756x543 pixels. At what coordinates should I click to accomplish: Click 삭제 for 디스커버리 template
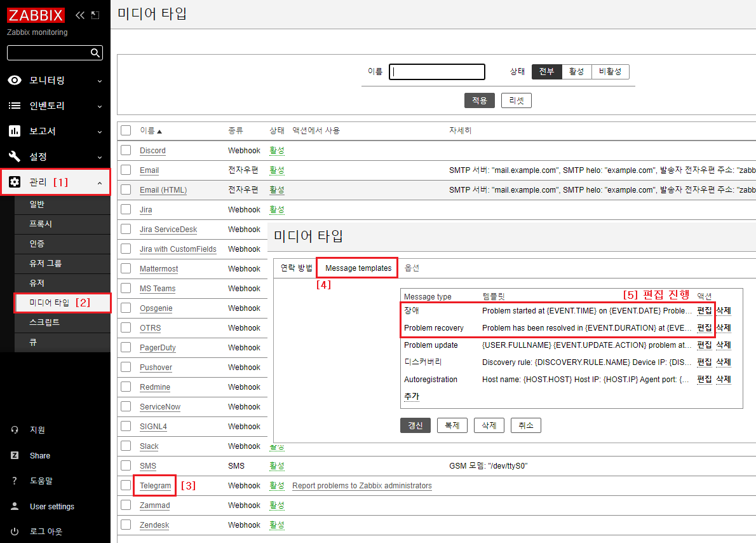coord(723,362)
